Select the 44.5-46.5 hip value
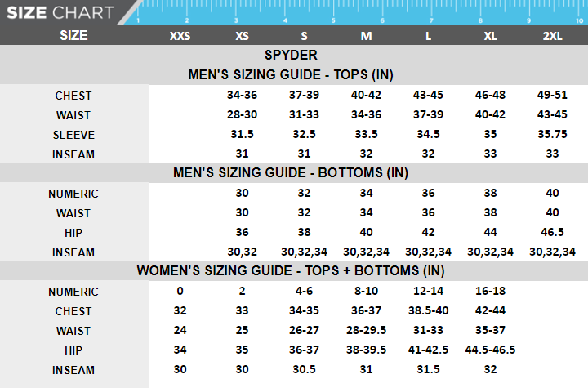Viewport: 588px width, 388px height. point(490,350)
